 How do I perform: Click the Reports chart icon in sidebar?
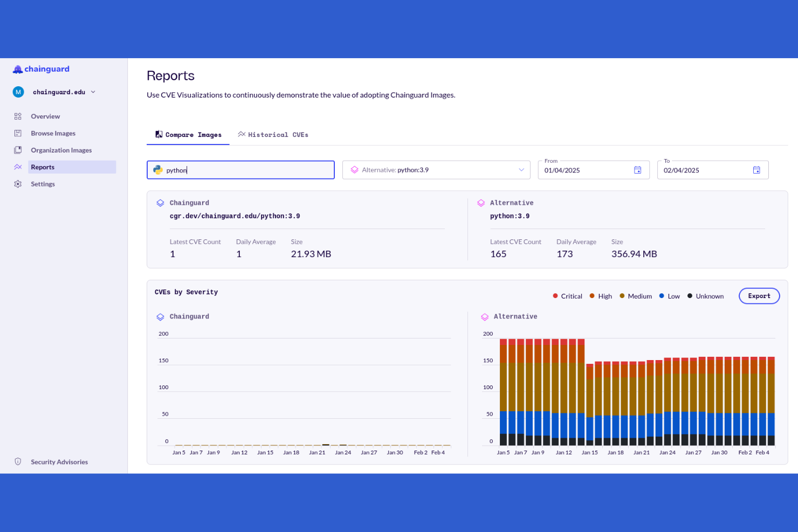(x=18, y=167)
